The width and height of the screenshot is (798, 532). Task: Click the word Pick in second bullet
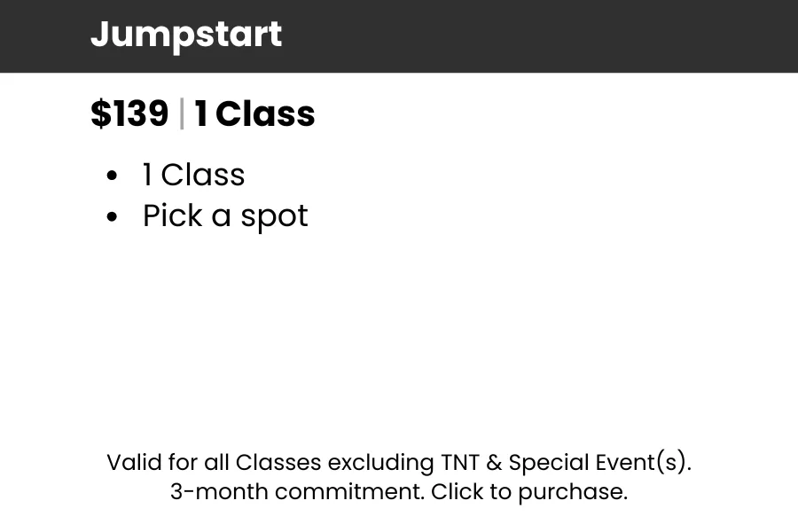[173, 215]
